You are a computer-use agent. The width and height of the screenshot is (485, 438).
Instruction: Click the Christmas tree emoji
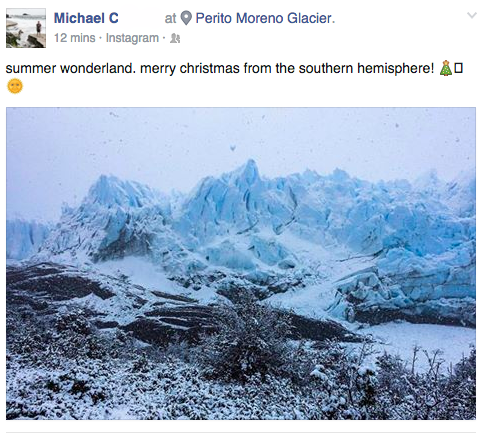click(x=446, y=68)
